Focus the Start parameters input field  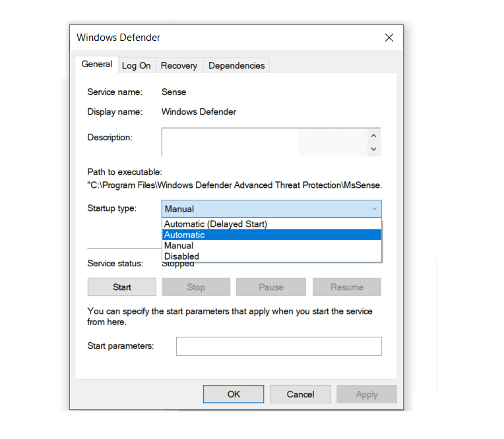click(x=279, y=346)
